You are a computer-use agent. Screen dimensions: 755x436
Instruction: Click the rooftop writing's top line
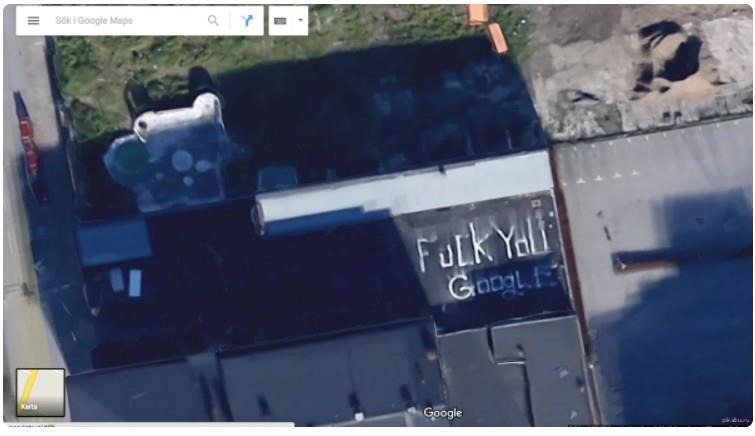pos(483,246)
